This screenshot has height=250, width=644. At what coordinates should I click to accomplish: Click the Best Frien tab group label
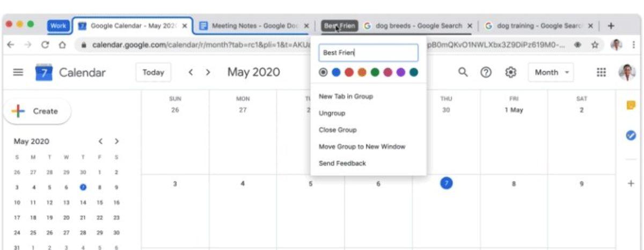(339, 26)
